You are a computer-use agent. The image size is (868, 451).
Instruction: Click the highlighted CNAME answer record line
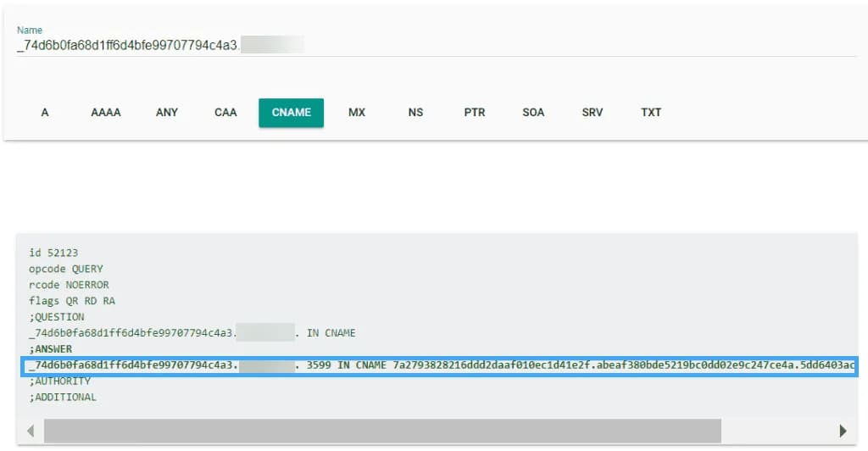click(x=441, y=365)
